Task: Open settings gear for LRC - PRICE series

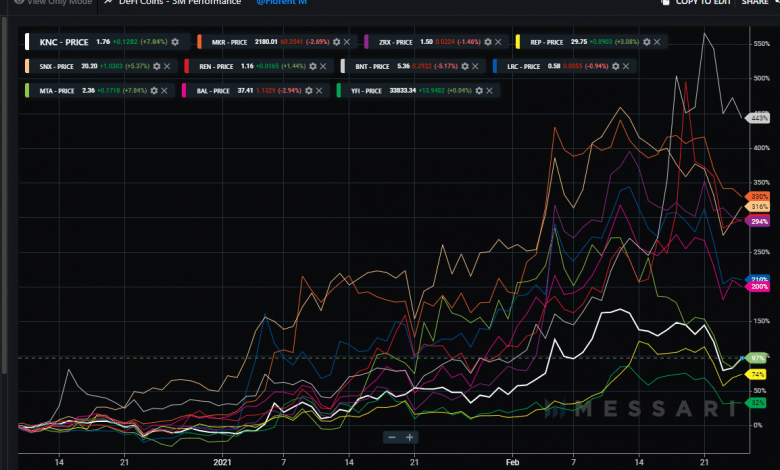Action: (615, 66)
